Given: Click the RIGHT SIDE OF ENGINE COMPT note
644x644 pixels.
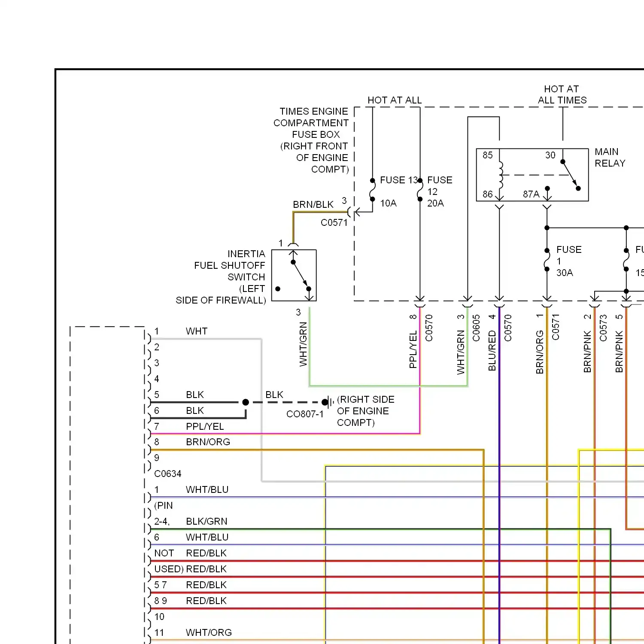Looking at the screenshot, I should (365, 411).
